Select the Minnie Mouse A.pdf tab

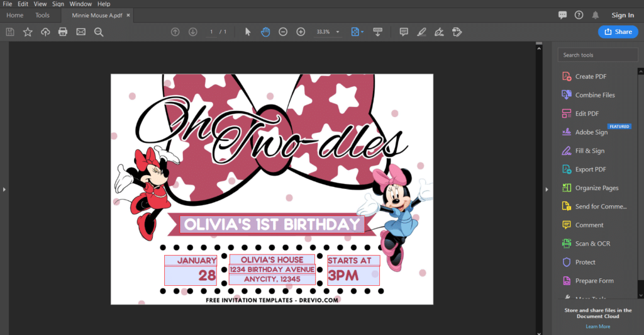97,15
